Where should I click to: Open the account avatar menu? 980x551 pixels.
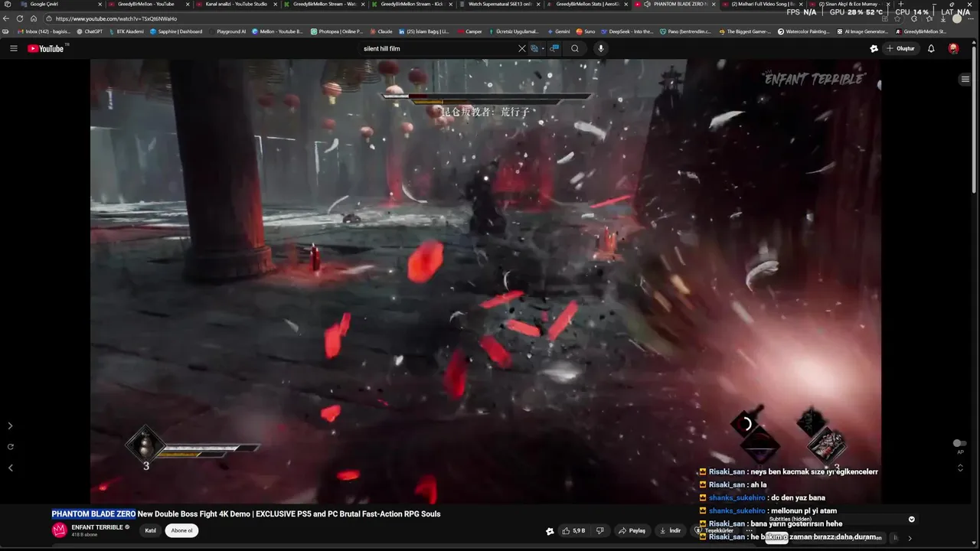[953, 48]
